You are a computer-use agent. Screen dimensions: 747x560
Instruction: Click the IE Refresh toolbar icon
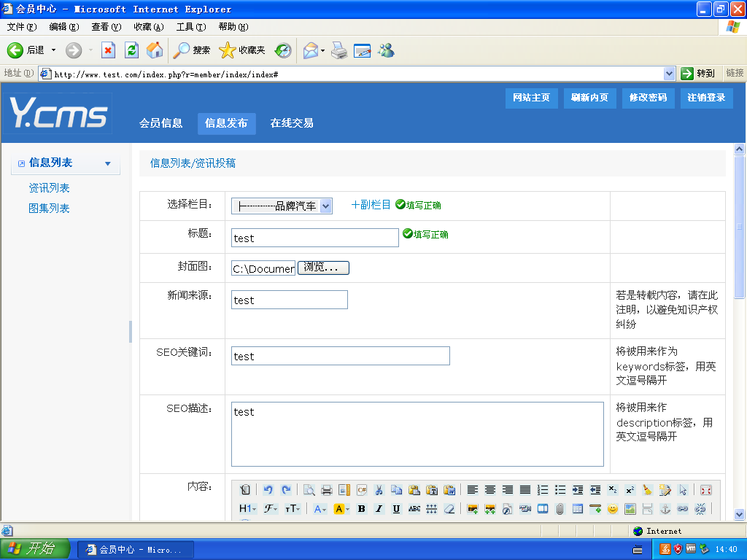click(131, 50)
